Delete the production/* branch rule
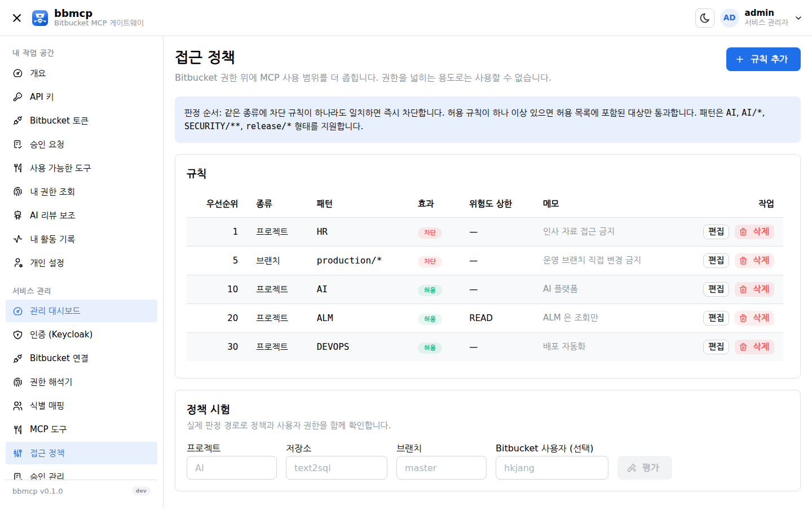The height and width of the screenshot is (514, 812). pyautogui.click(x=754, y=261)
